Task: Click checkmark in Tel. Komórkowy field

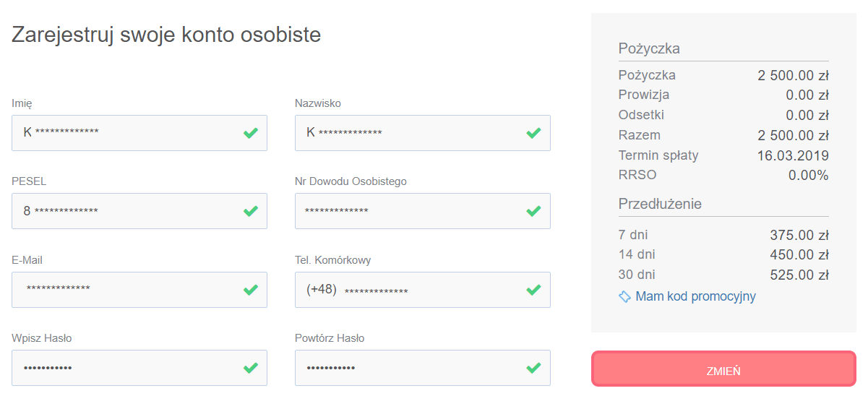Action: (533, 290)
